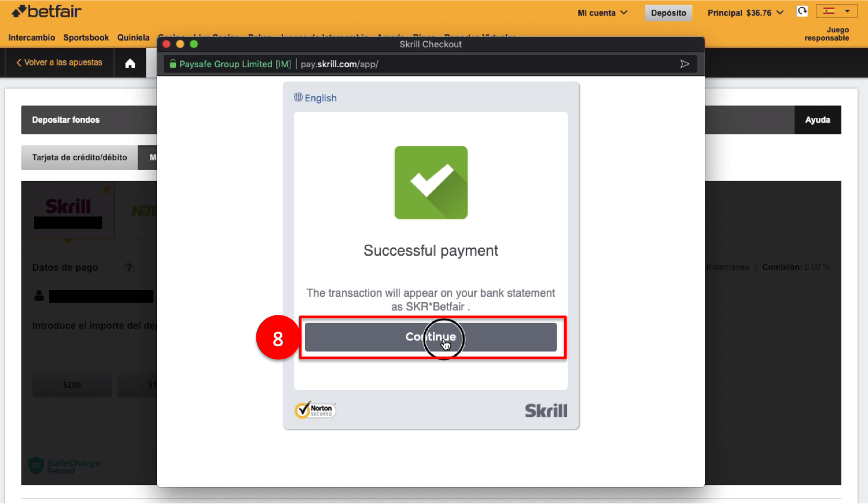868x504 pixels.
Task: Refresh the balance with the reload icon
Action: coord(802,11)
